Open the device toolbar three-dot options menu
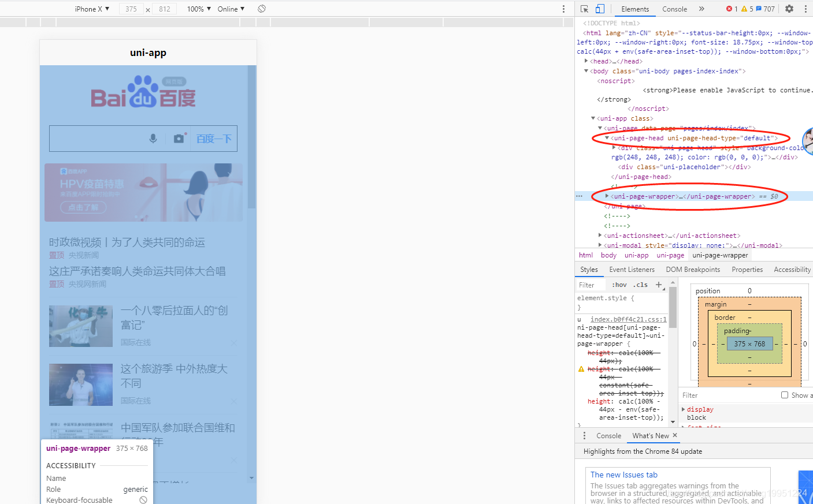The height and width of the screenshot is (504, 813). coord(563,9)
